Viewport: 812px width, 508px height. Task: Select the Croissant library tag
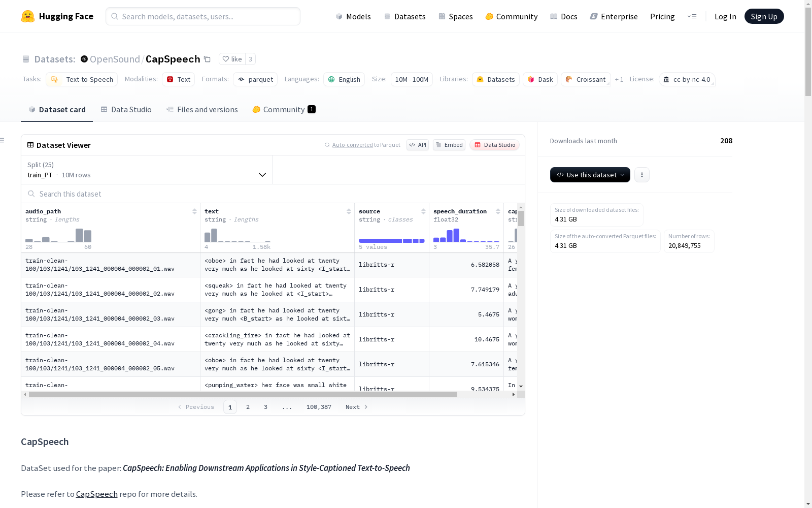[x=586, y=79]
